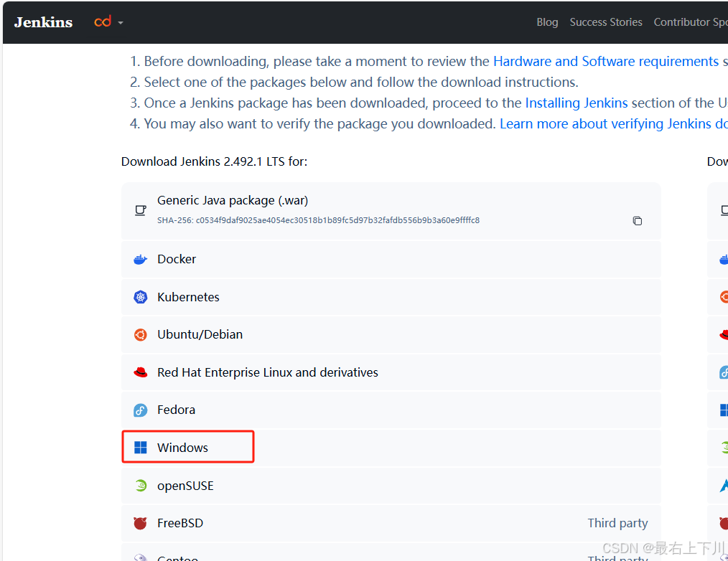Click the coffee cup icon for .war package

point(141,210)
